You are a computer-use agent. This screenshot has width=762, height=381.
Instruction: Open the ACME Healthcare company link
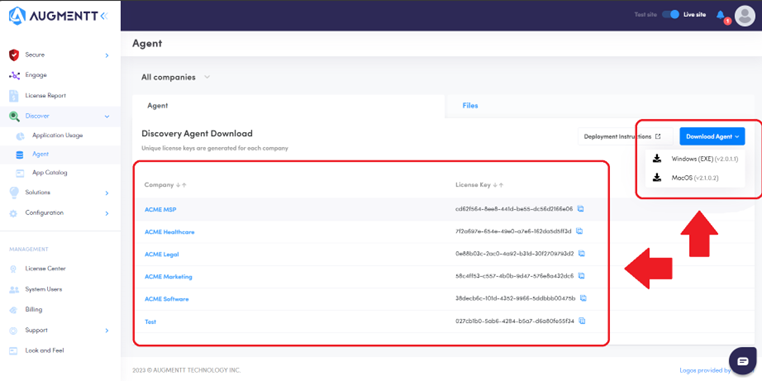click(170, 232)
